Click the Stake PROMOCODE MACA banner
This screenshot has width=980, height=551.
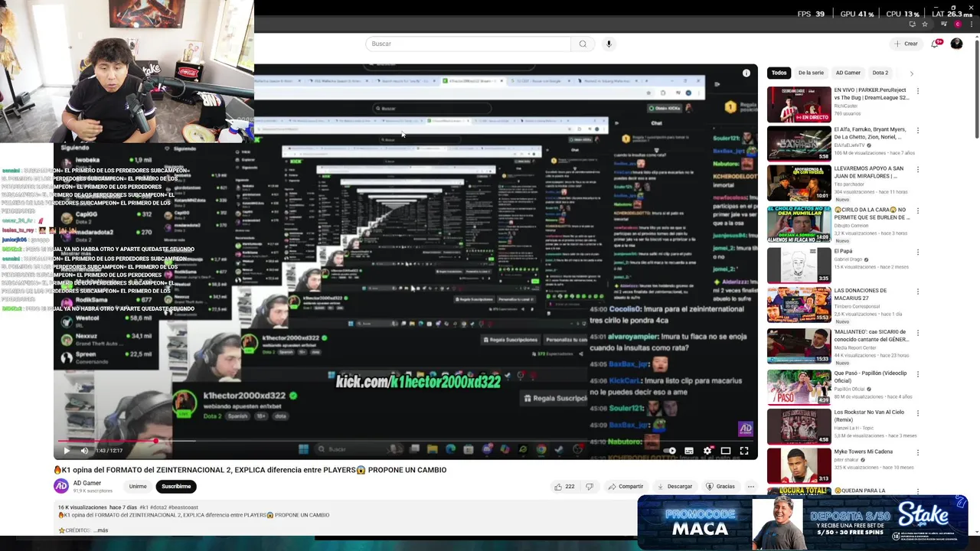pos(803,523)
